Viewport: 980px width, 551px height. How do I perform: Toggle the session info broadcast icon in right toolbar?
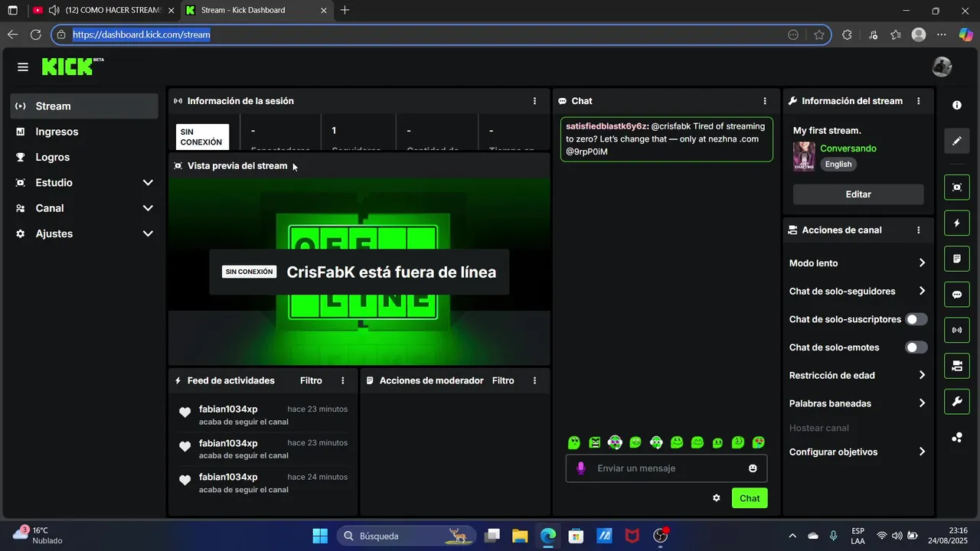point(957,331)
